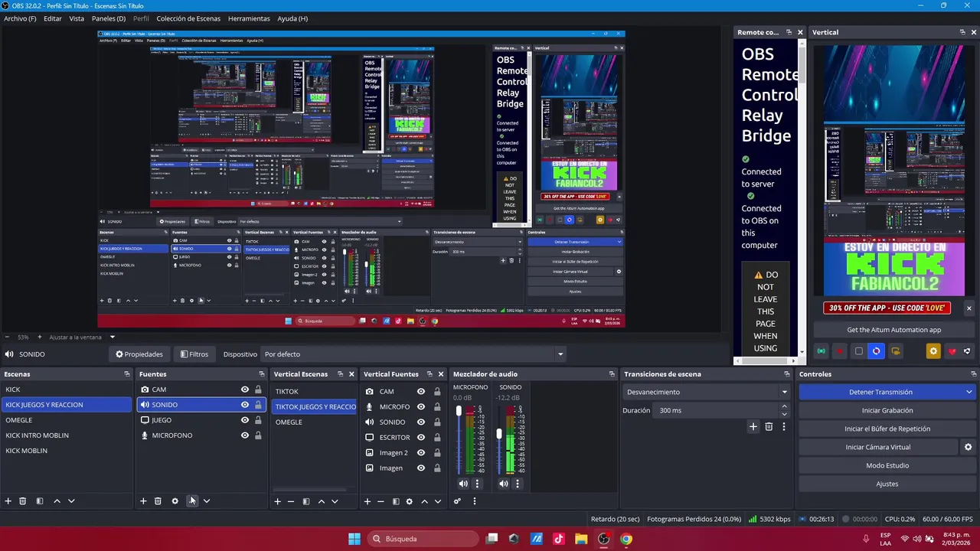
Task: Open the Vista menu
Action: coord(77,18)
